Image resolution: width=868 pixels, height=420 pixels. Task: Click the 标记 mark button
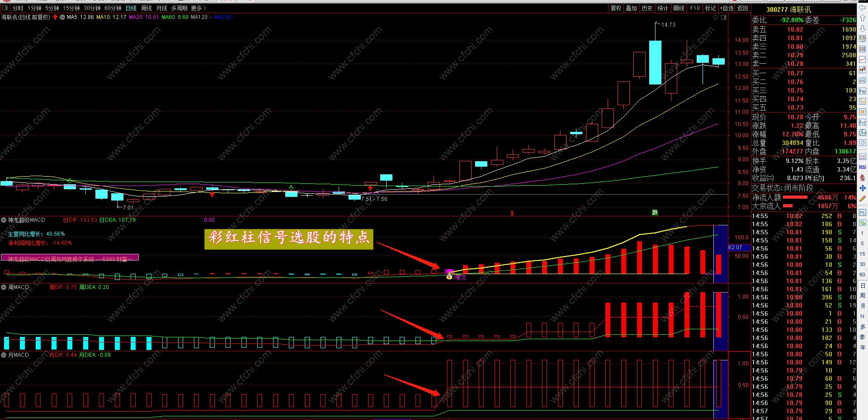pyautogui.click(x=711, y=8)
